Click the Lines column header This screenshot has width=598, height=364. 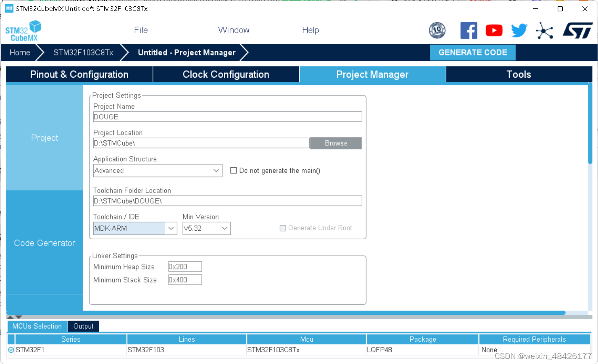click(x=187, y=339)
